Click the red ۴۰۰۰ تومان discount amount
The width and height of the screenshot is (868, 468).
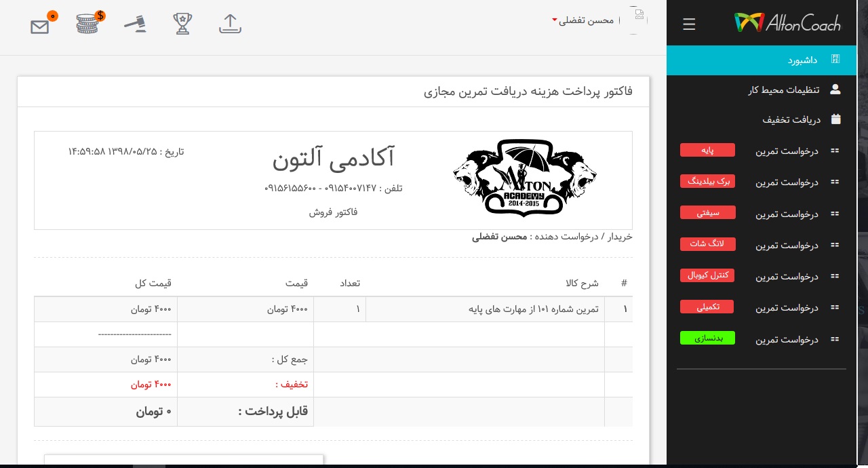[x=151, y=385]
